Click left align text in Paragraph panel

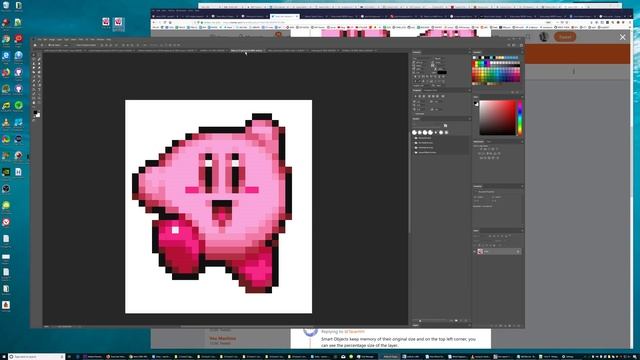415,96
